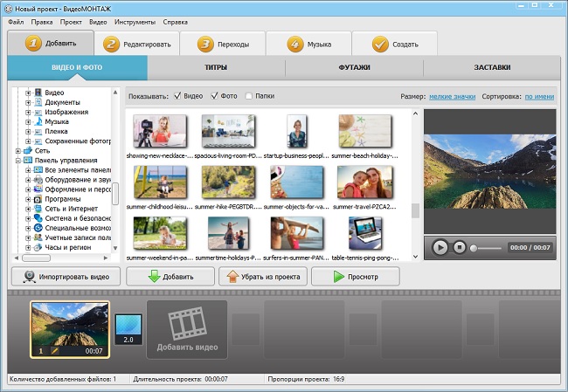Expand the Сеть tree node

pos(17,150)
